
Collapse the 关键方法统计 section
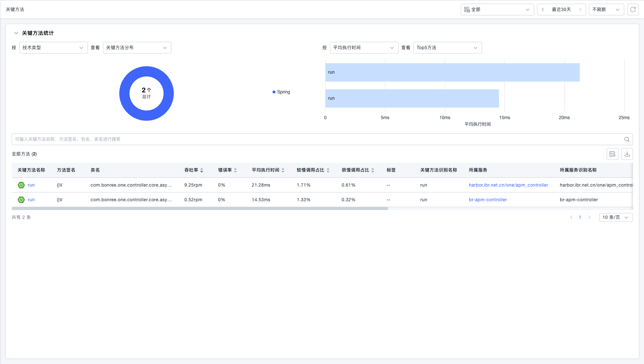click(x=16, y=33)
